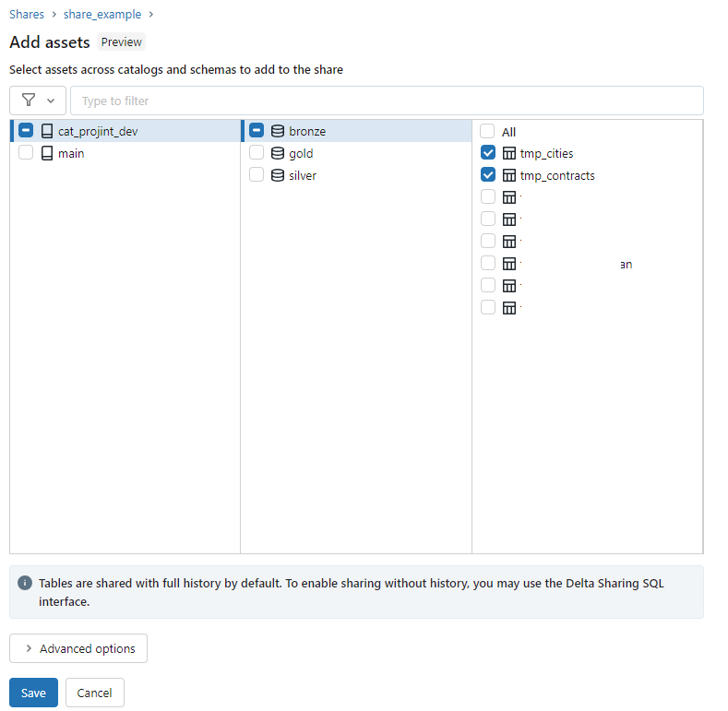Image resolution: width=728 pixels, height=711 pixels.
Task: Open the share_example breadcrumb link
Action: 102,15
